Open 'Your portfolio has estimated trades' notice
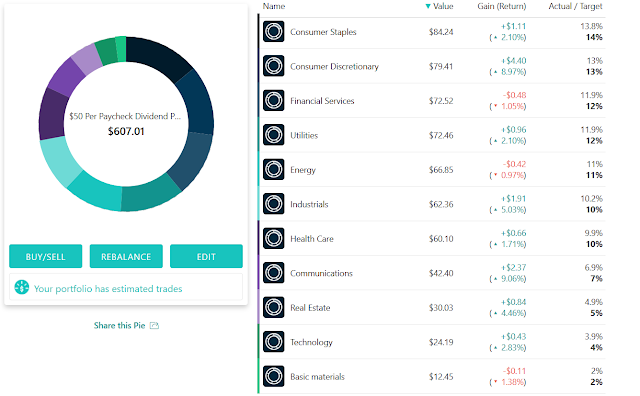The width and height of the screenshot is (640, 396). click(x=126, y=287)
